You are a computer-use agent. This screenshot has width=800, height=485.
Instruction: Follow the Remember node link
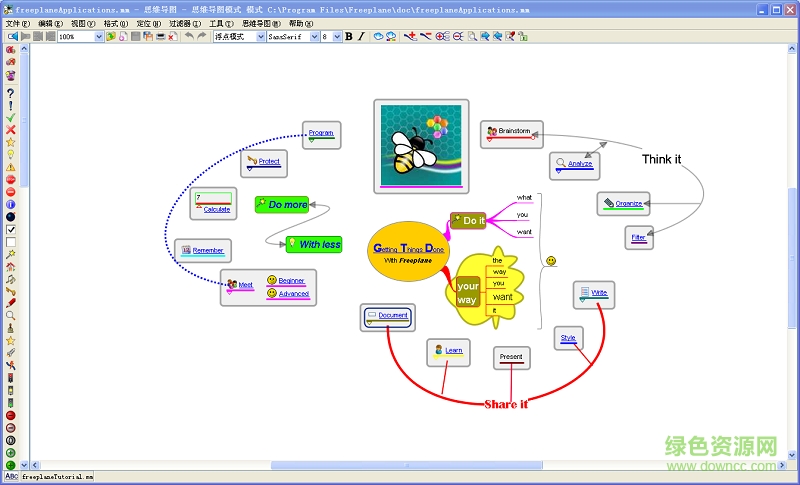(x=208, y=250)
